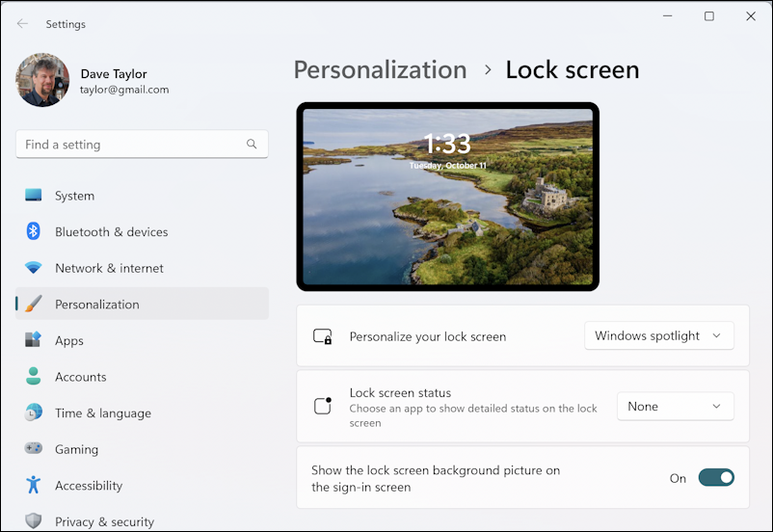Click the Personalization breadcrumb link

click(380, 70)
